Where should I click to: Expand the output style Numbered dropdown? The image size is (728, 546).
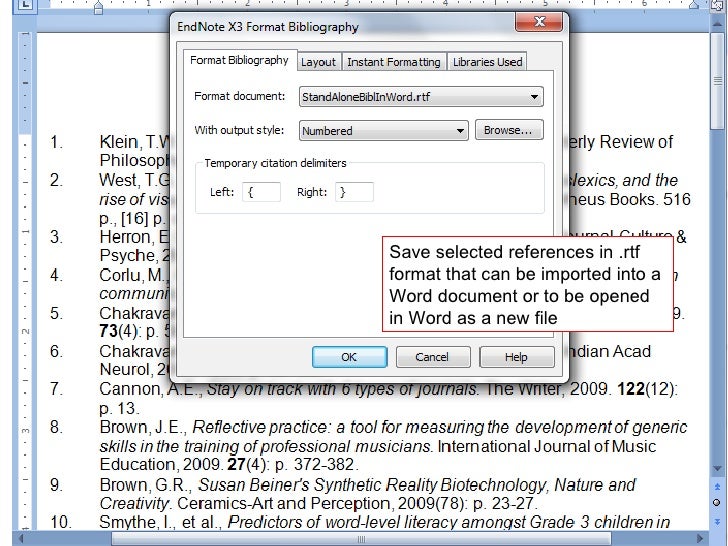click(384, 130)
